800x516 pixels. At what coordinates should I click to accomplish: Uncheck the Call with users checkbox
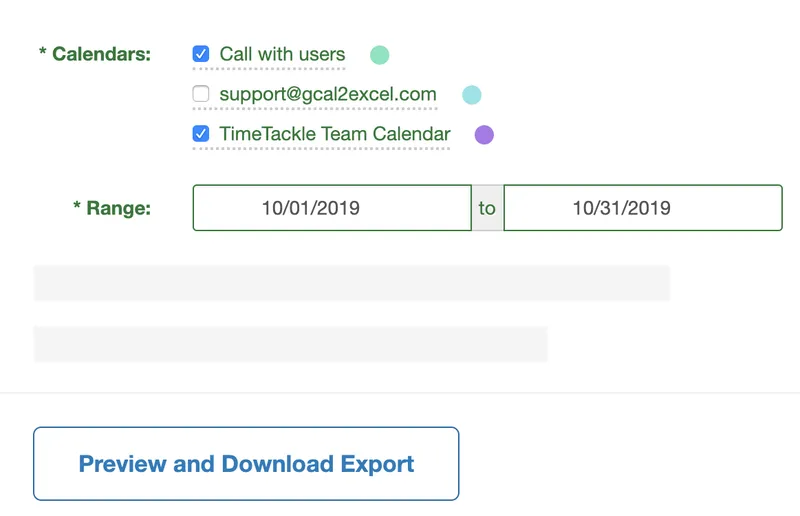tap(201, 54)
